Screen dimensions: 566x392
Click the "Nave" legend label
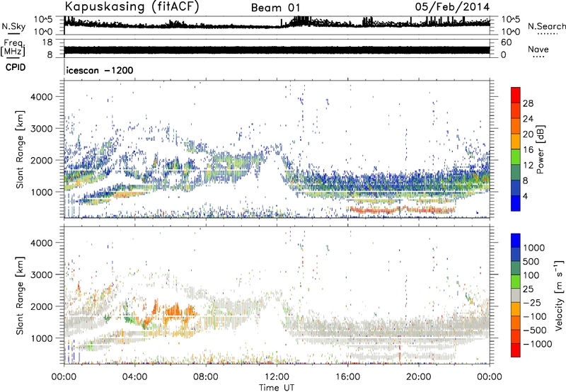(x=538, y=49)
